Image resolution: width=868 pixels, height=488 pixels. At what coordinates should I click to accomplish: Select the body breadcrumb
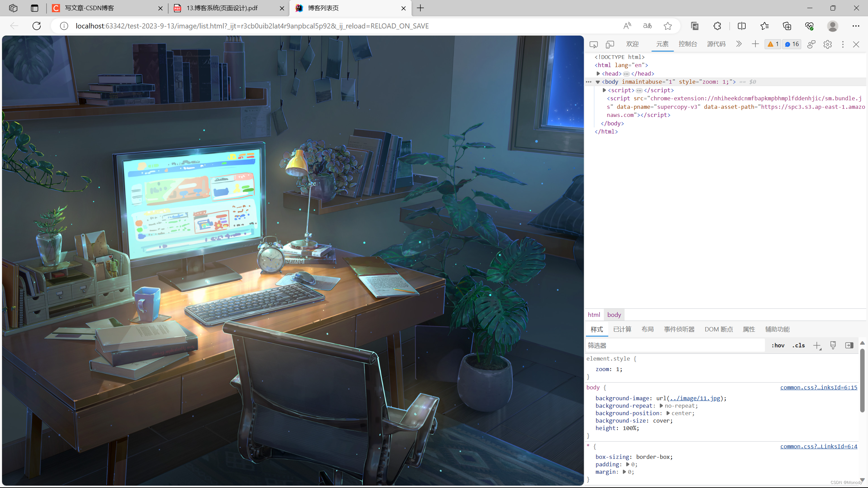tap(614, 314)
